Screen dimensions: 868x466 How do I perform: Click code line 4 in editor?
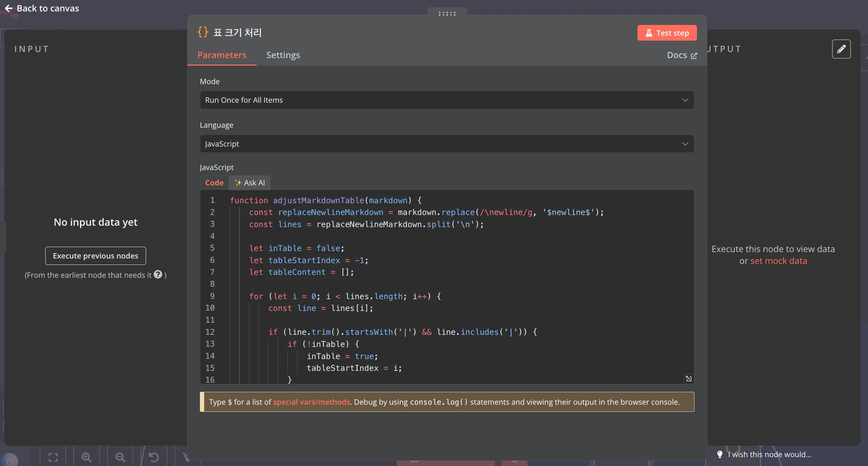(321, 236)
